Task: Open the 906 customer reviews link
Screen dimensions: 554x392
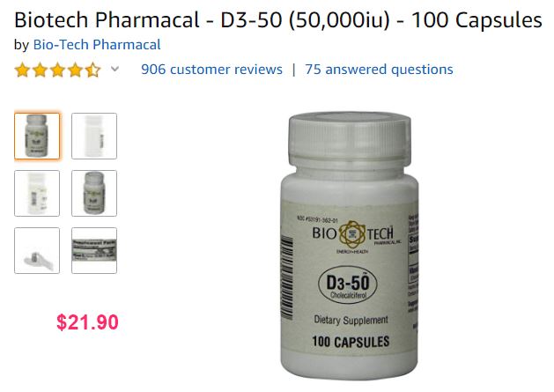Action: pos(211,70)
